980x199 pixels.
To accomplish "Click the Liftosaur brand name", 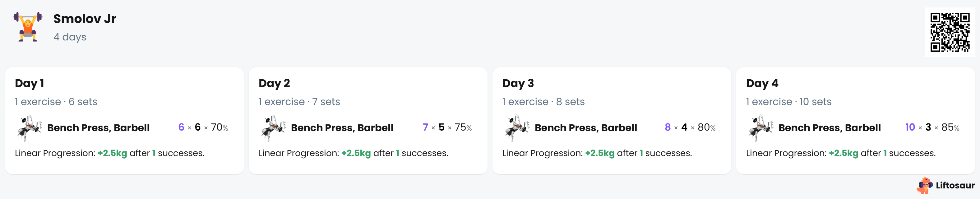I will click(x=955, y=185).
